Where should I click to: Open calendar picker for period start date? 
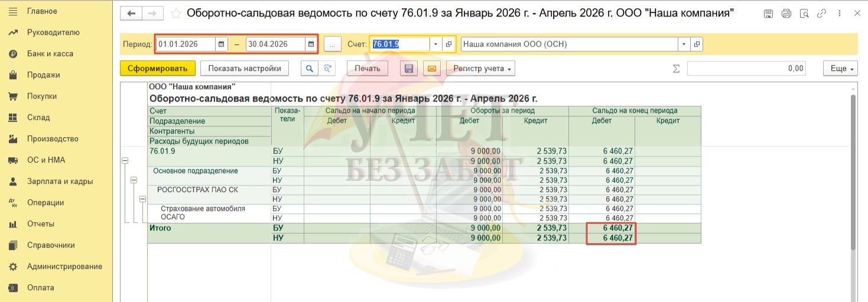click(x=221, y=44)
